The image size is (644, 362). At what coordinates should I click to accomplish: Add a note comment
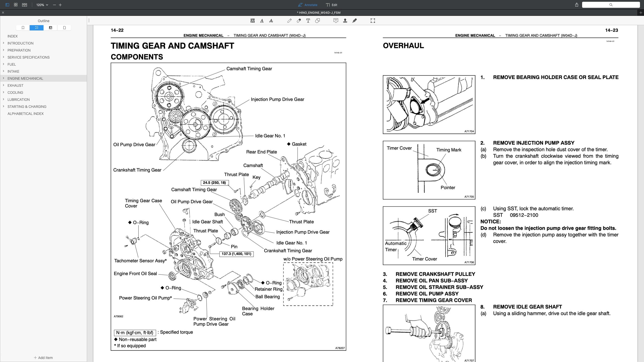pyautogui.click(x=336, y=21)
